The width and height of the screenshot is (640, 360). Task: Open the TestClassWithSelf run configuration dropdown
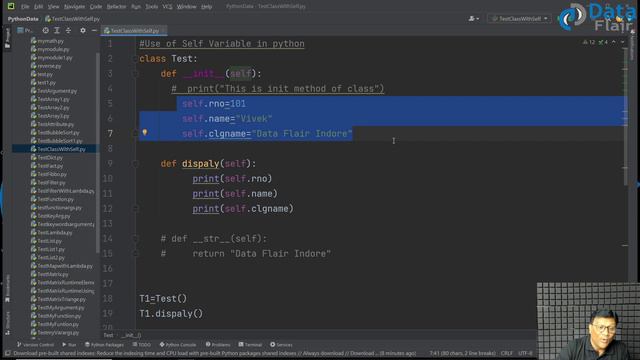coord(519,19)
